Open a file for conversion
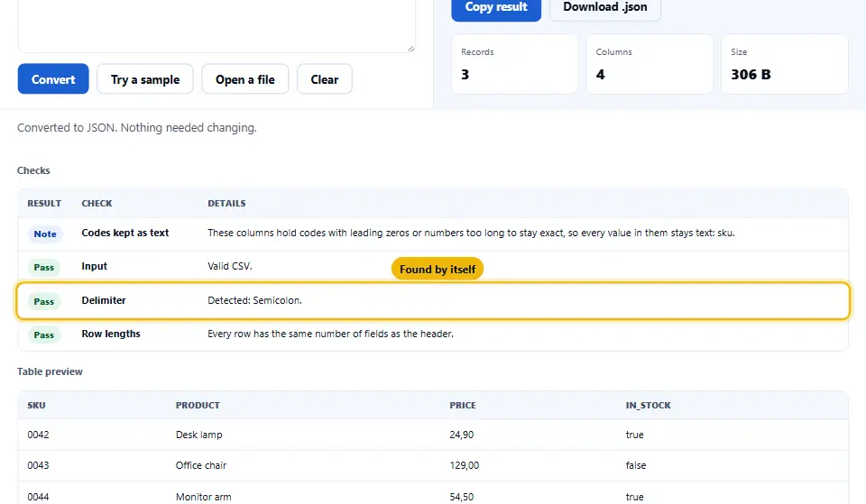The image size is (866, 504). click(245, 79)
